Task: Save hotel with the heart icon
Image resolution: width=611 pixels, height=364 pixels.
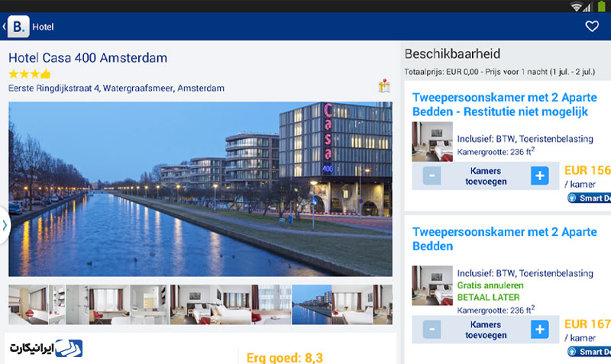Action: pos(591,27)
